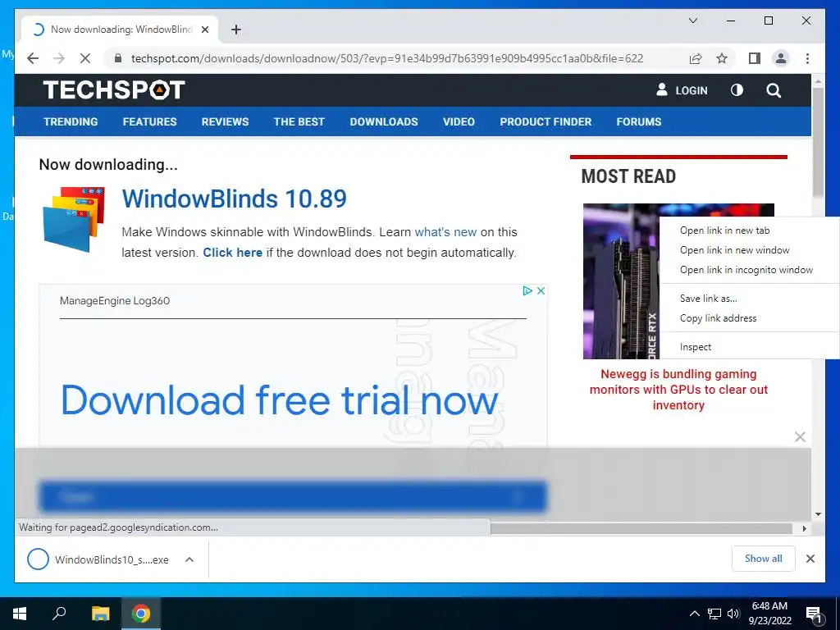Viewport: 840px width, 630px height.
Task: Show all downloads
Action: coord(764,559)
